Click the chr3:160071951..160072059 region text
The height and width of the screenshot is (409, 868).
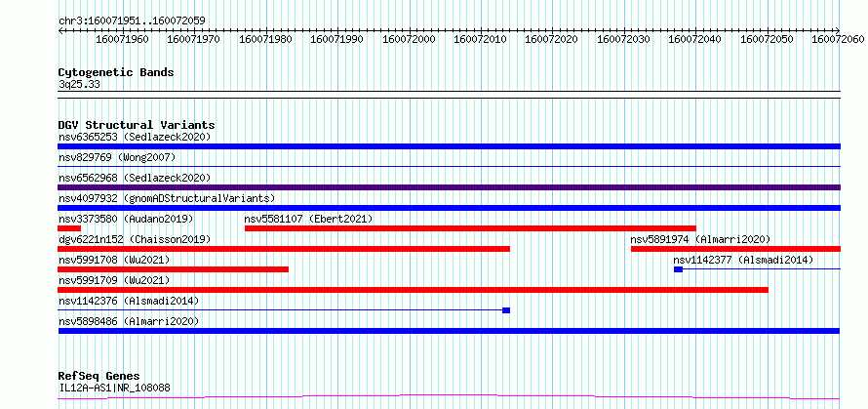tap(132, 21)
